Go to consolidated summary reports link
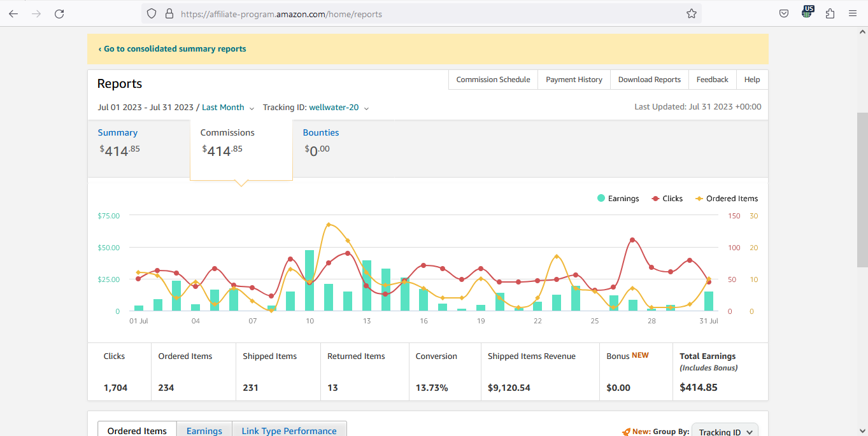Screen dimensions: 868x436 [172, 48]
